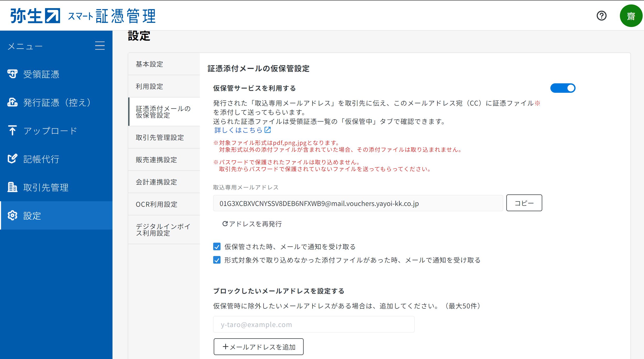644x359 pixels.
Task: Uncheck 形式対象外 attachment notification checkbox
Action: click(217, 260)
